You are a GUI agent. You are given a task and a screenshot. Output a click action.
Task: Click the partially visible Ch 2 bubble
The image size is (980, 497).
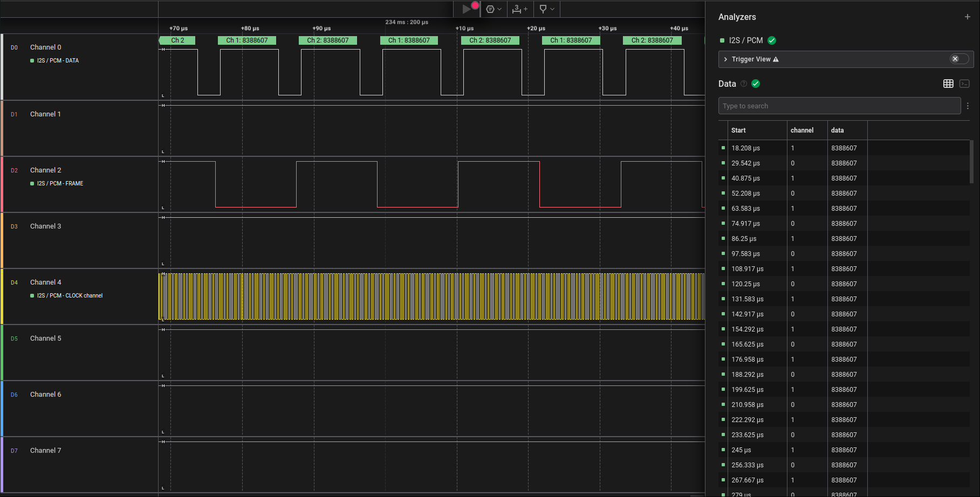(177, 40)
